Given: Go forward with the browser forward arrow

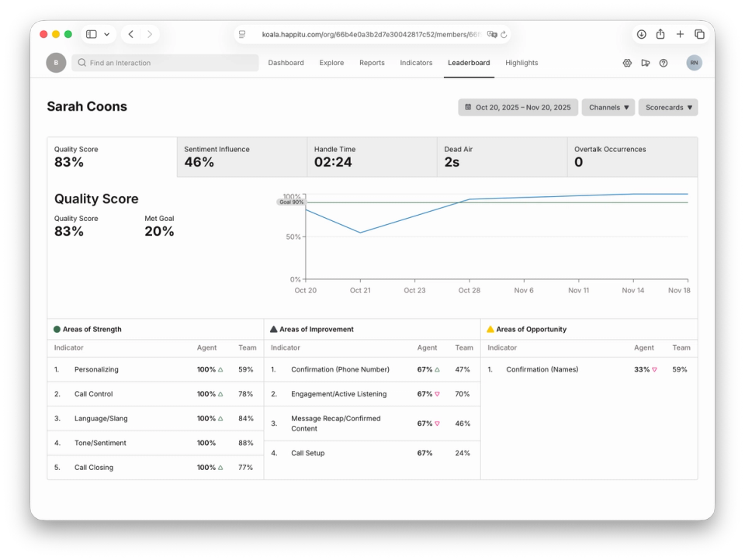Looking at the screenshot, I should [x=150, y=34].
